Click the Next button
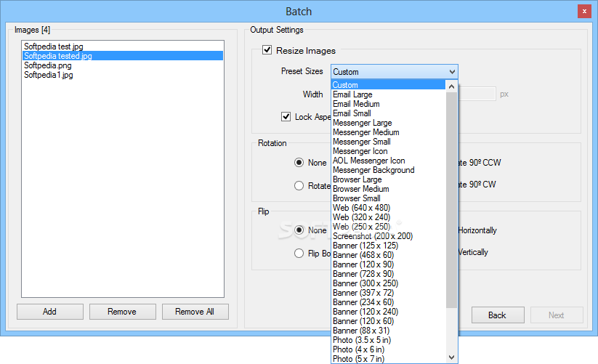This screenshot has width=598, height=364. (x=557, y=315)
